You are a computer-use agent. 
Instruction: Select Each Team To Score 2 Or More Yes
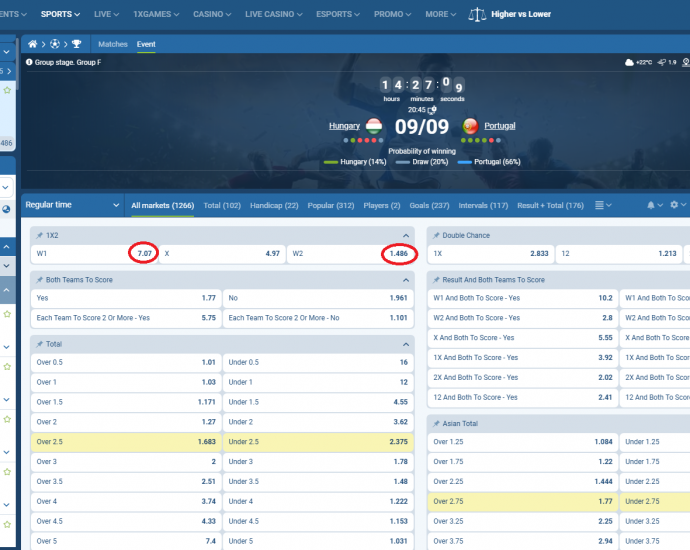pos(126,318)
